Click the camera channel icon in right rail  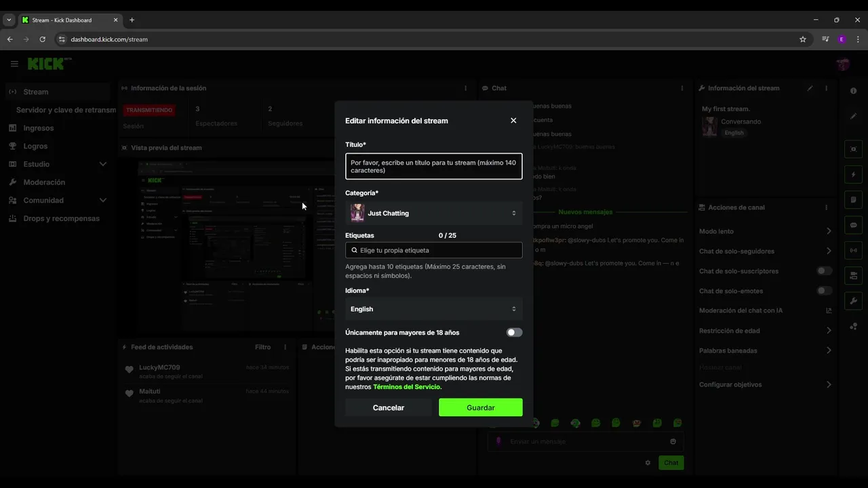[854, 275]
